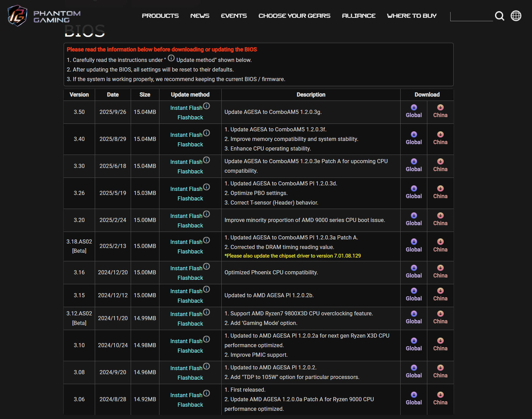Download version 3.20 Global BIOS
Screen dimensions: 532x419
click(414, 220)
